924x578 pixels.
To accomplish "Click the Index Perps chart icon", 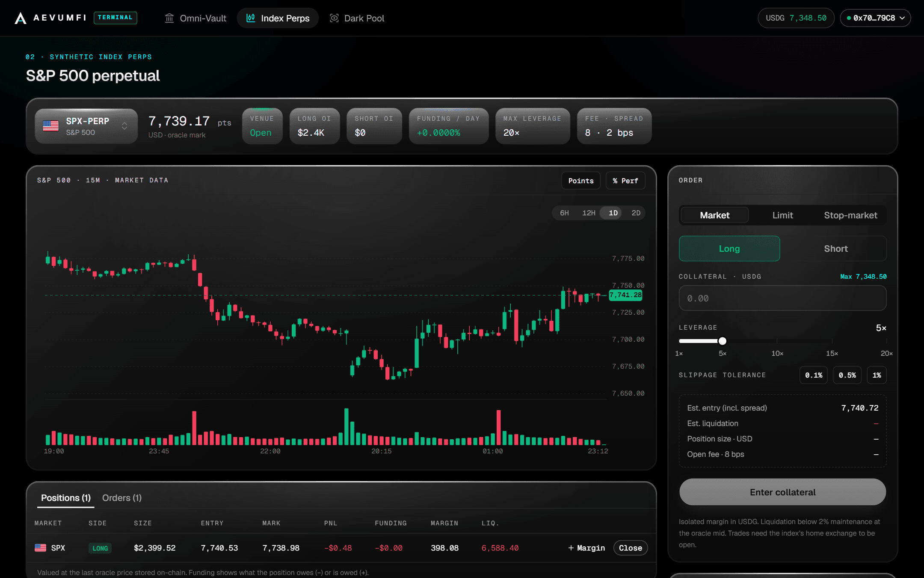I will pyautogui.click(x=251, y=18).
